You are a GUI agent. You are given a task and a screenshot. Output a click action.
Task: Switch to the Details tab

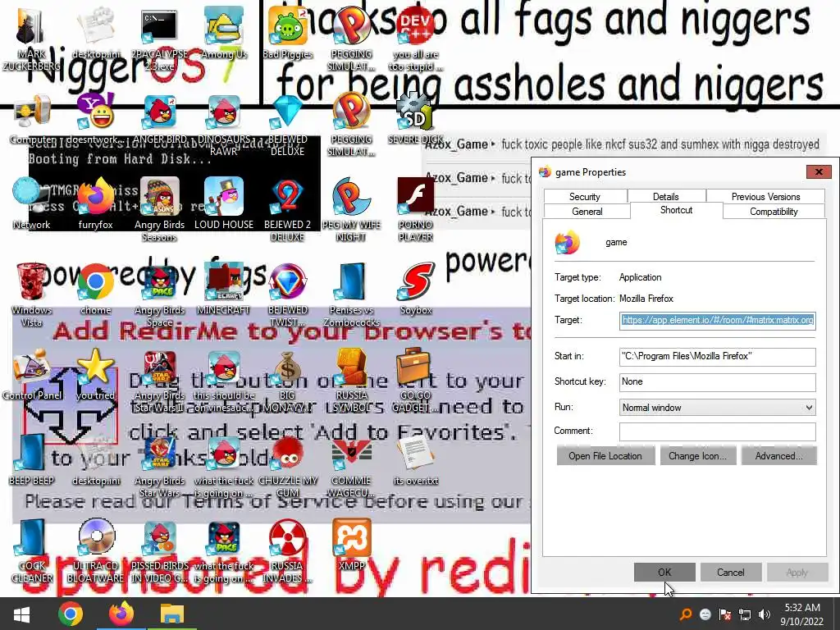coord(666,197)
